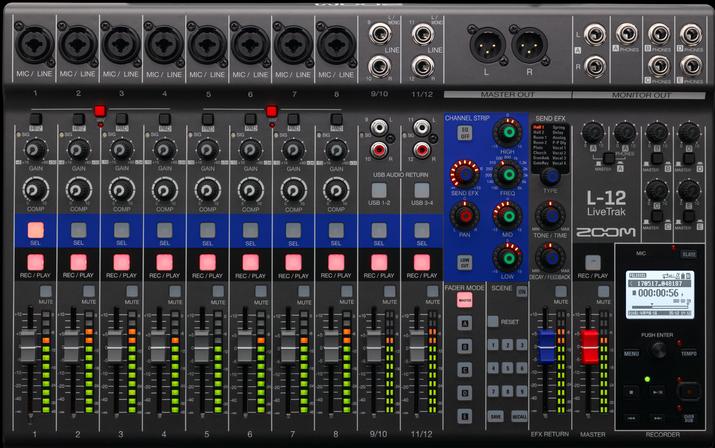
Task: Click the recorder fast-forward button
Action: pyautogui.click(x=658, y=418)
